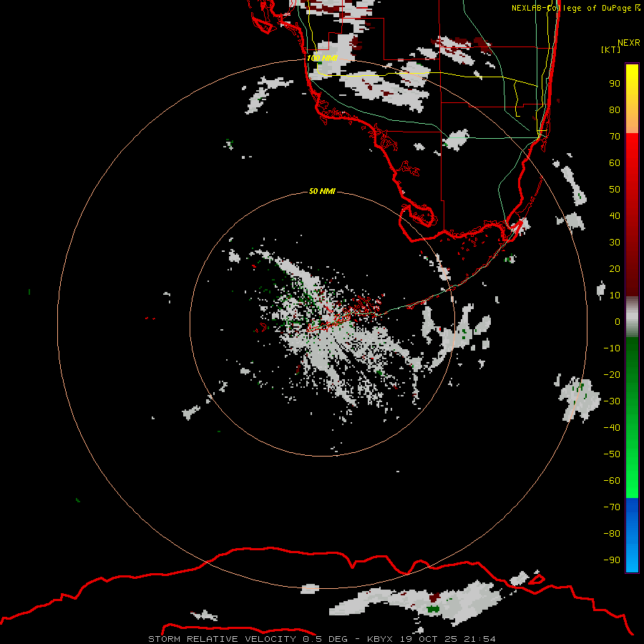
Task: Click the KT units label above the scale
Action: (x=611, y=49)
